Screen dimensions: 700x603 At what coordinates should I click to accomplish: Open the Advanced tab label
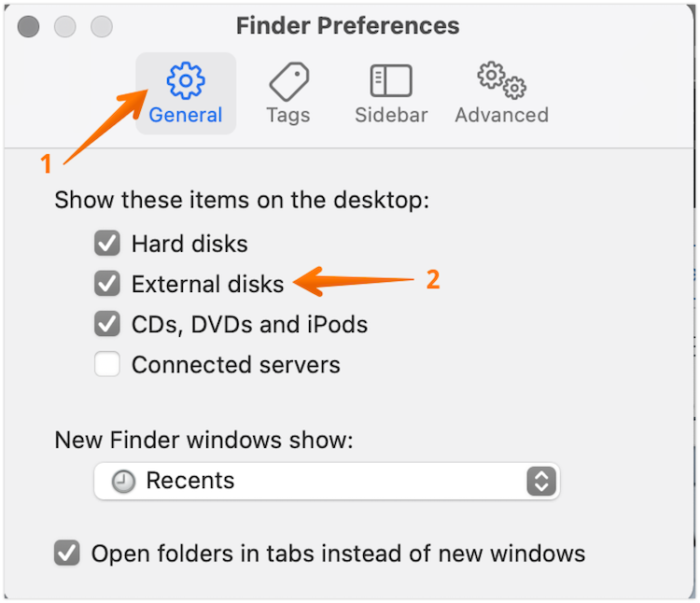pyautogui.click(x=501, y=116)
